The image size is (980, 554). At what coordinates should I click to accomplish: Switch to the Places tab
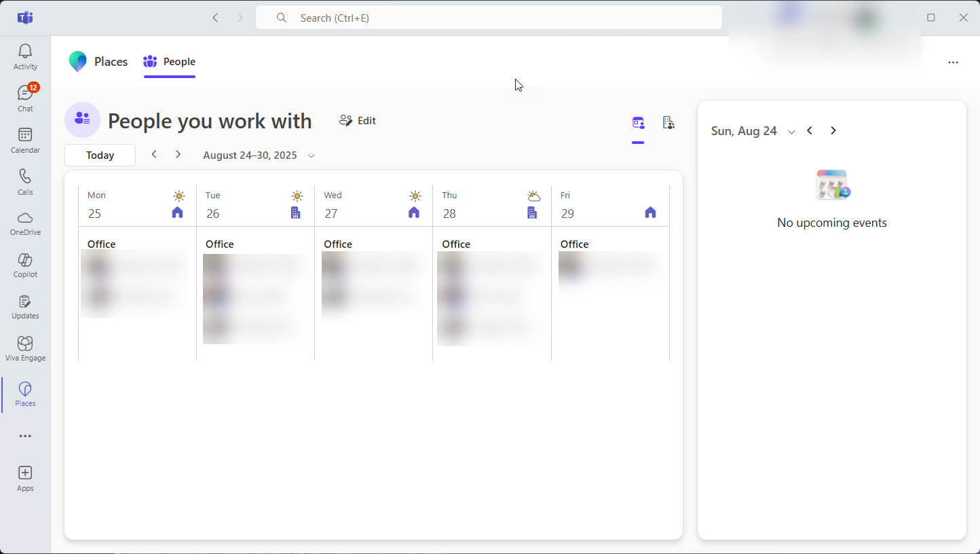[98, 62]
